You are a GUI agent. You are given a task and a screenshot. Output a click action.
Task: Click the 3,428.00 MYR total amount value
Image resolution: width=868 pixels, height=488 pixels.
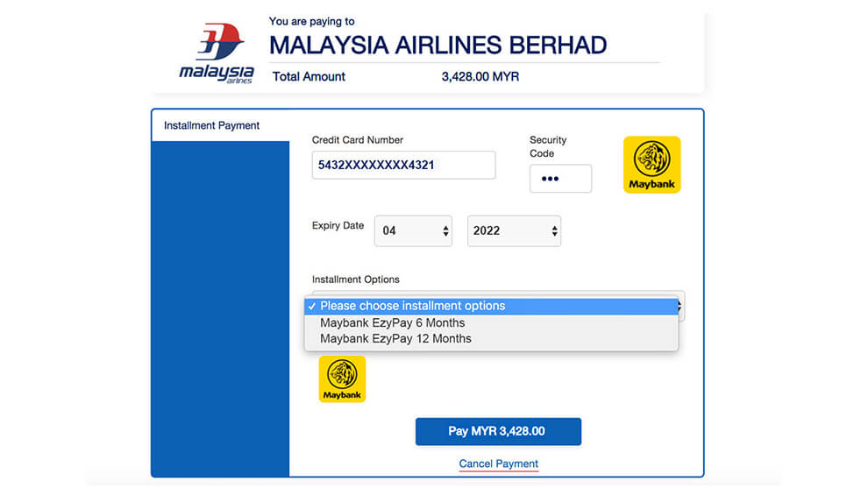(x=480, y=76)
